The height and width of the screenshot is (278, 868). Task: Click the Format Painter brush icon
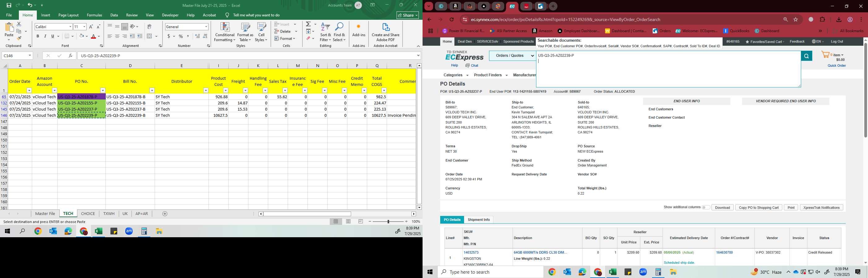tap(19, 38)
